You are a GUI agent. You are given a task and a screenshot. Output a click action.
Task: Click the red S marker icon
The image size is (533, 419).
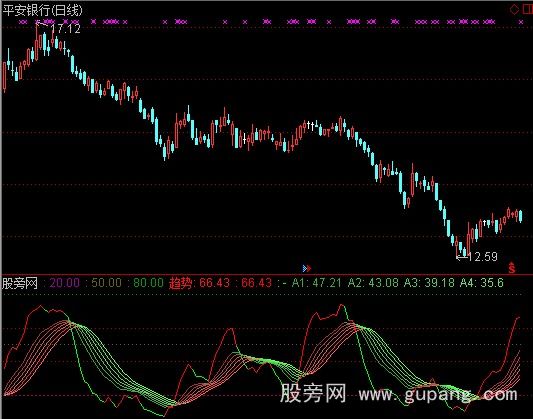tap(512, 268)
